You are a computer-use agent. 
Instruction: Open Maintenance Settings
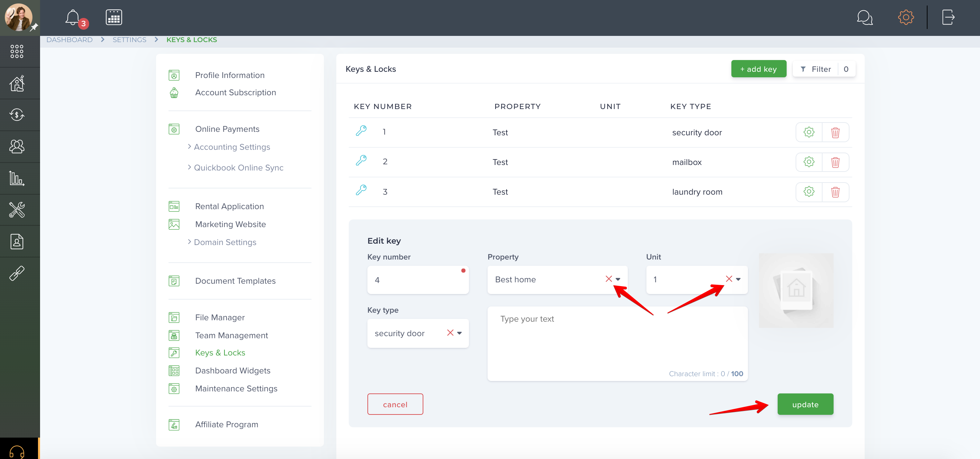coord(236,389)
